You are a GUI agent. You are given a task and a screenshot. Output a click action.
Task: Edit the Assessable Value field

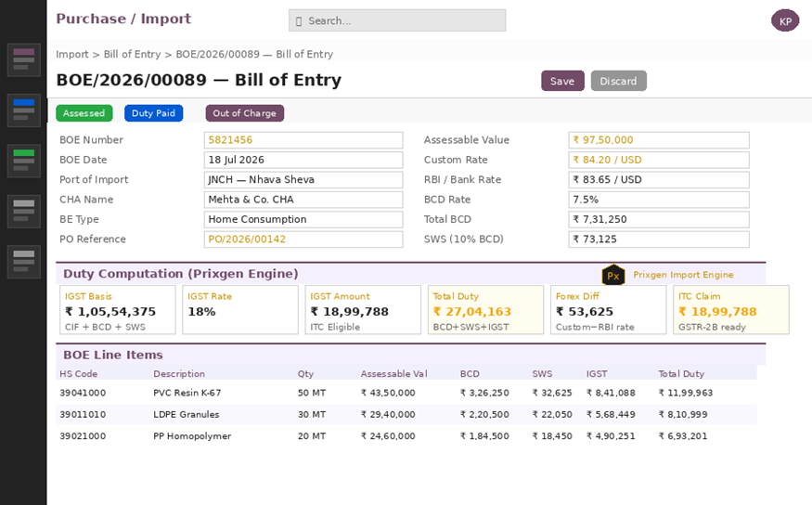point(659,140)
